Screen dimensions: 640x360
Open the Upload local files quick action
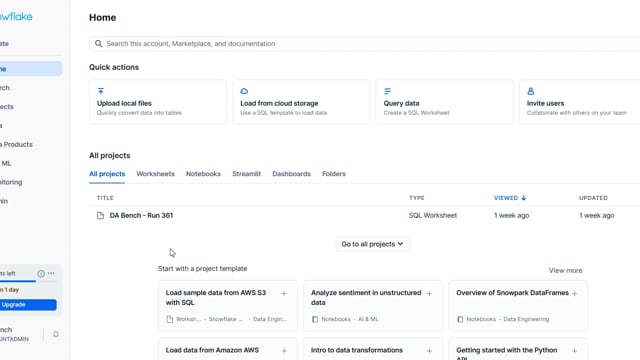(x=158, y=102)
